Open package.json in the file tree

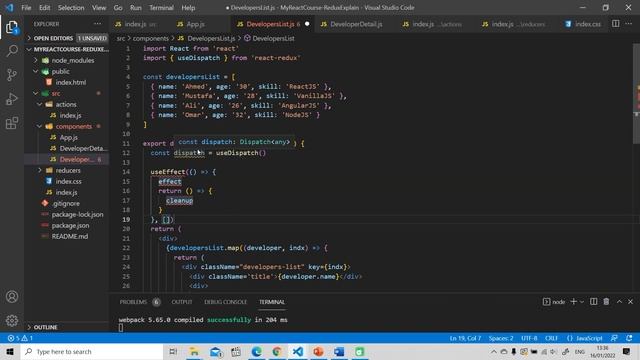pyautogui.click(x=70, y=225)
